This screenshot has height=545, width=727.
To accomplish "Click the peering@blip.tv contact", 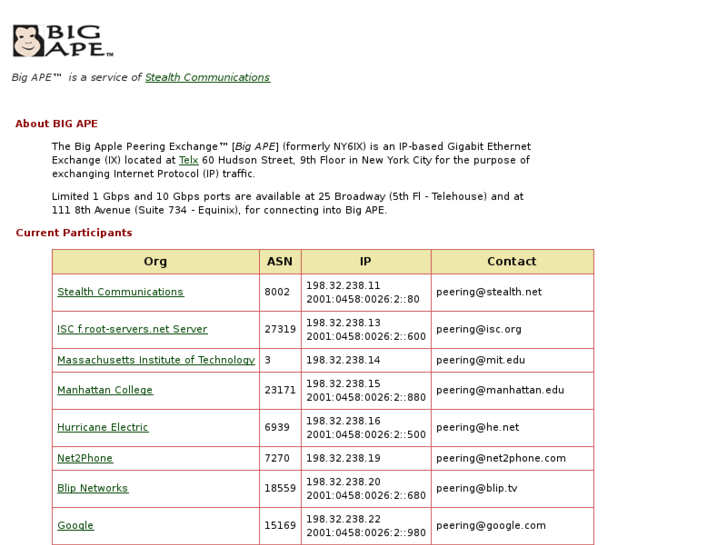I will click(476, 488).
